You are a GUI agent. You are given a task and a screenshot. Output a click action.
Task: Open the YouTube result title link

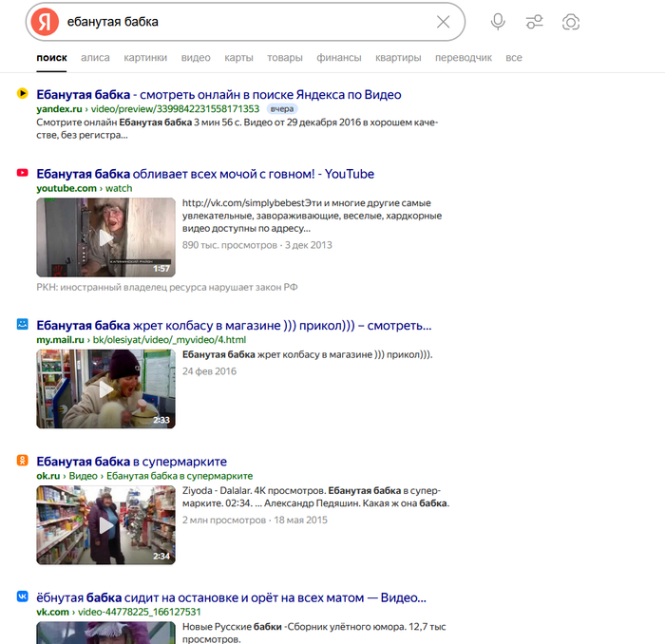[205, 174]
